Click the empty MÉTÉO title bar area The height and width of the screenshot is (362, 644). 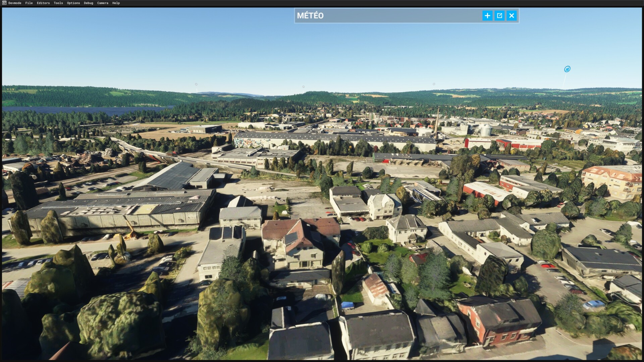coord(402,16)
